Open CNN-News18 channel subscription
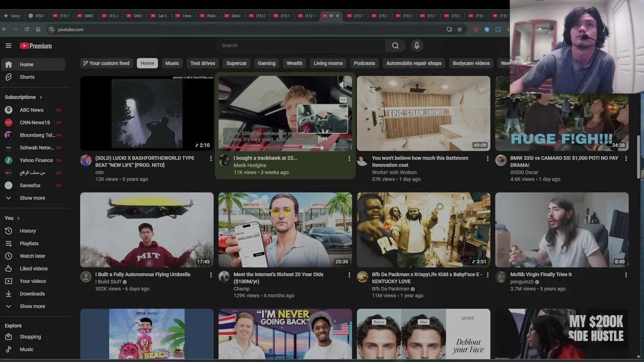This screenshot has width=644, height=362. [x=33, y=122]
